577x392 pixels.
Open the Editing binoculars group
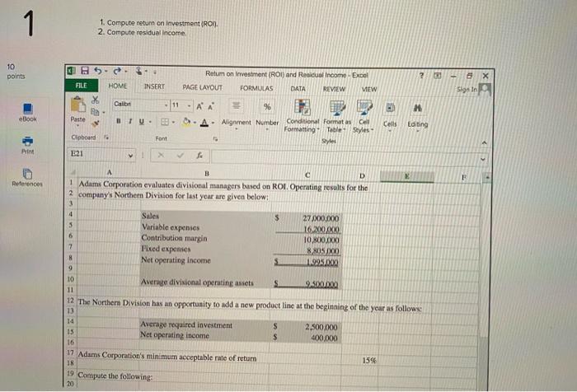[x=418, y=117]
